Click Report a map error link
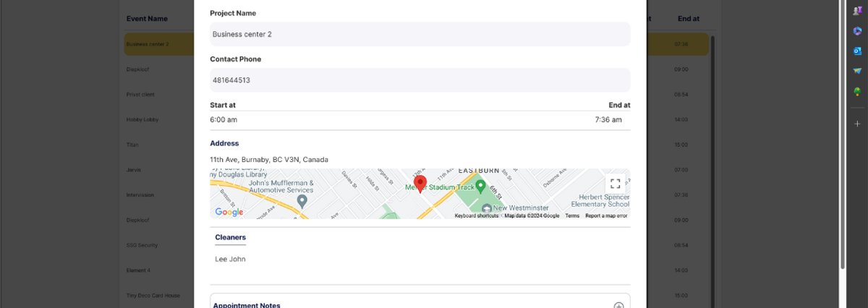The image size is (868, 308). click(606, 215)
